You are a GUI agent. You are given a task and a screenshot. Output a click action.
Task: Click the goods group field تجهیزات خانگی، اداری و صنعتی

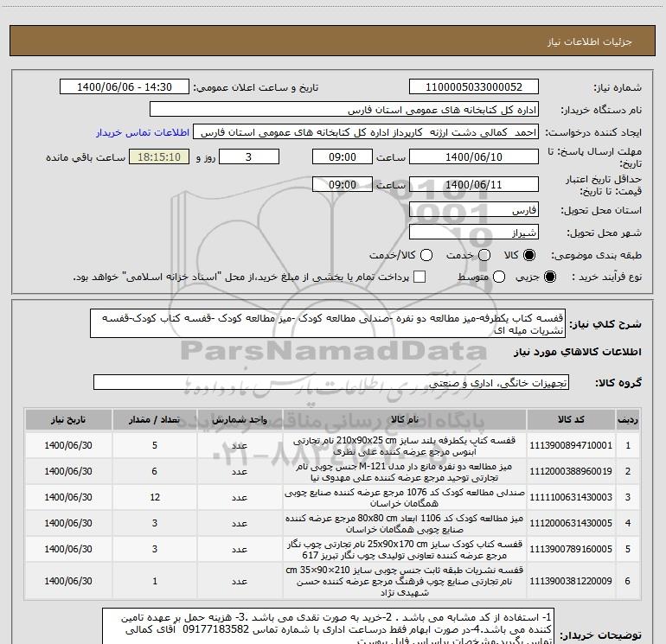coord(331,382)
